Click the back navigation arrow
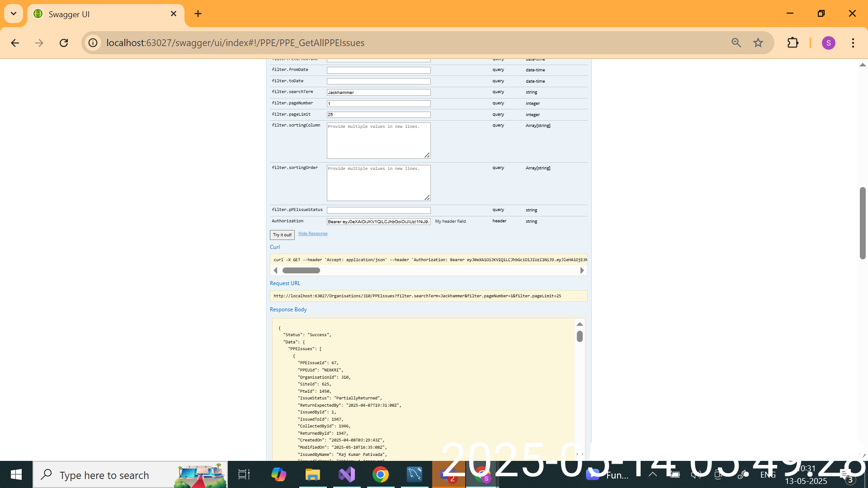 [x=15, y=43]
